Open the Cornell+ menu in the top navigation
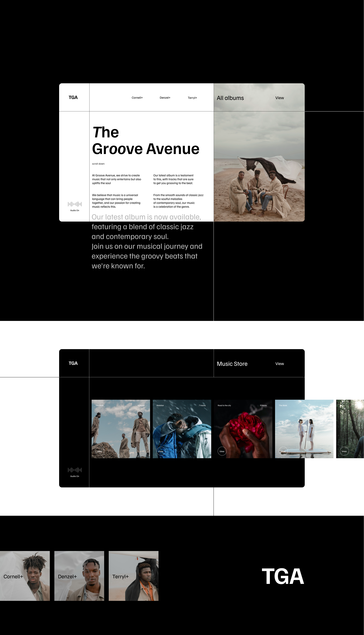The height and width of the screenshot is (635, 364). click(x=137, y=98)
